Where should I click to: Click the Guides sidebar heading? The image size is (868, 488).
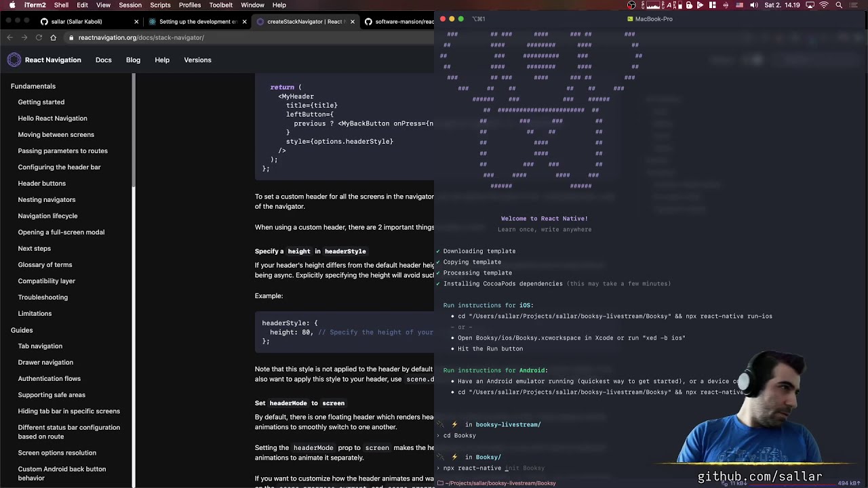click(x=22, y=330)
